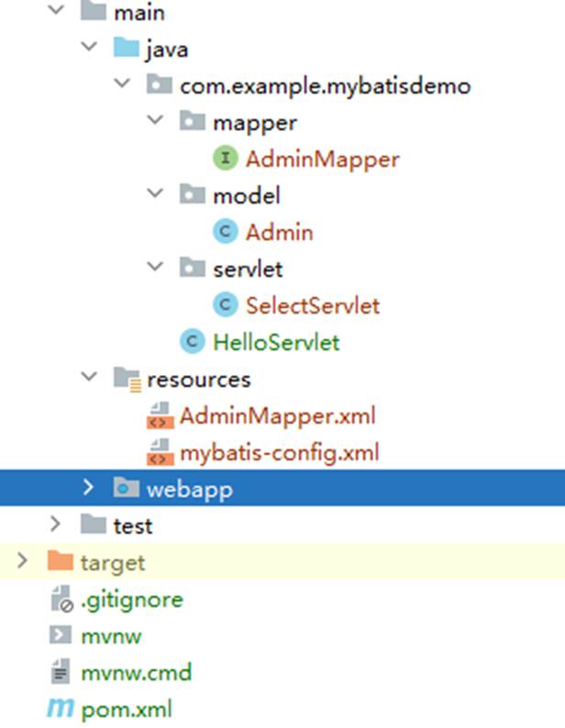565x728 pixels.
Task: Collapse the java source folder chevron
Action: (89, 47)
